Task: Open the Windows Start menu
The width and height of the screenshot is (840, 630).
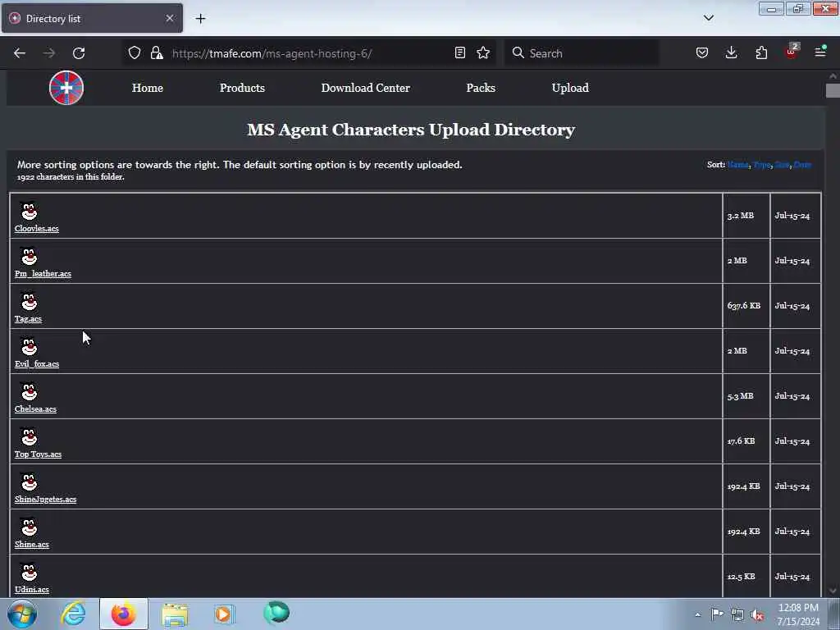Action: [22, 614]
